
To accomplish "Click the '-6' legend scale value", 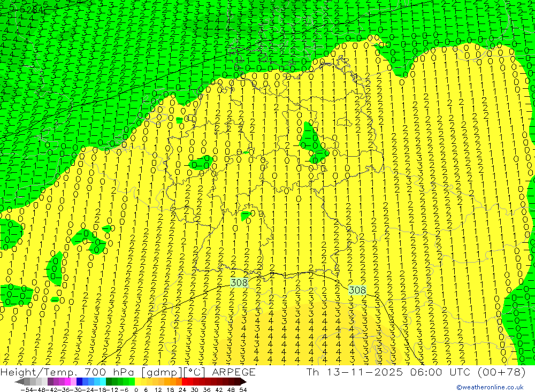I will point(124,390).
